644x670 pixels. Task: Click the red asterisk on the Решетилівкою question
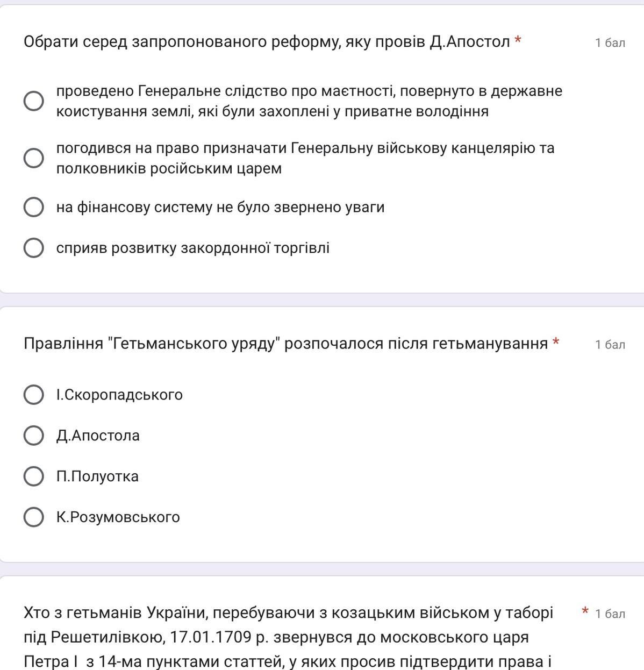click(x=585, y=611)
